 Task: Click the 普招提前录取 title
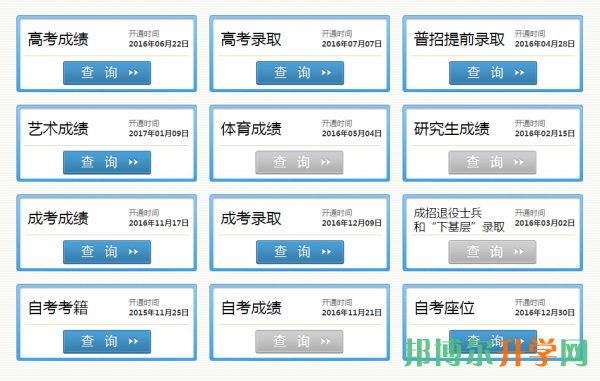point(459,39)
